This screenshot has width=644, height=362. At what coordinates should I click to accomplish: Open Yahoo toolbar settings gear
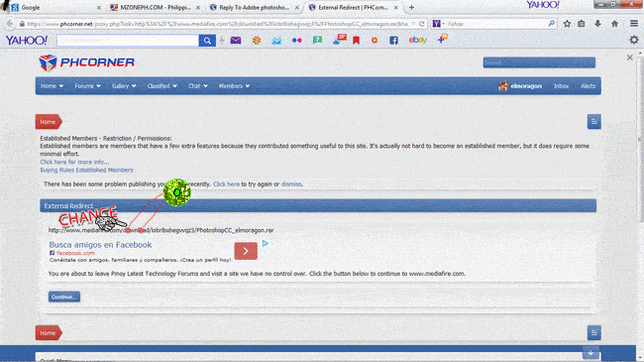point(634,40)
